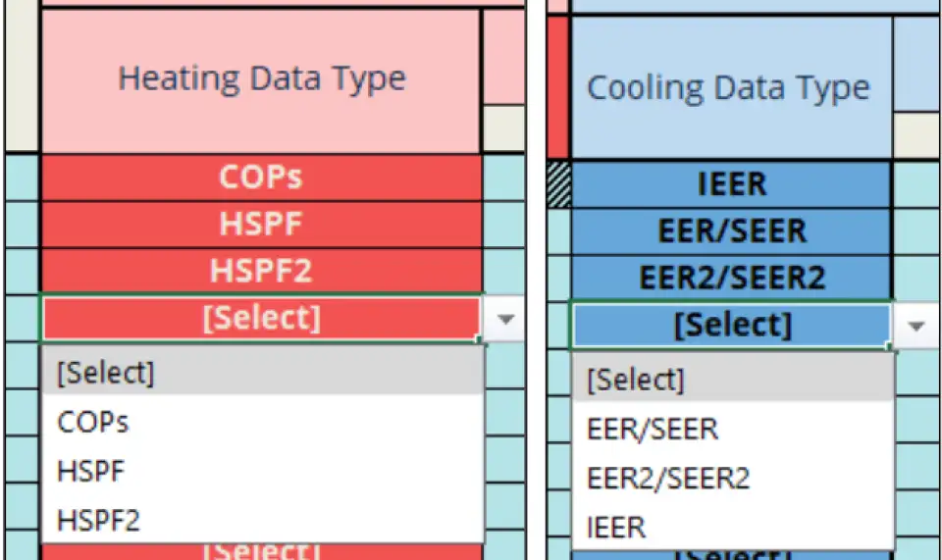Select the red HSPF2 cell
Screen dimensions: 942x560
click(261, 271)
